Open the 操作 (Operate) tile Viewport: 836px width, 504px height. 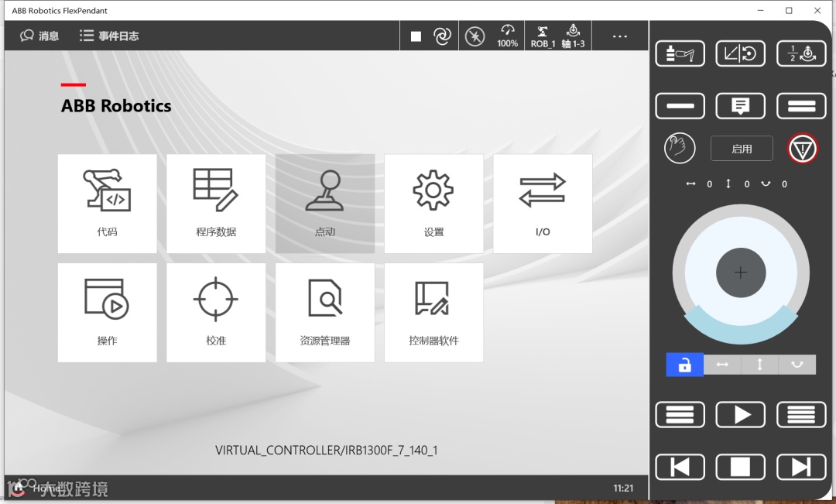(107, 313)
